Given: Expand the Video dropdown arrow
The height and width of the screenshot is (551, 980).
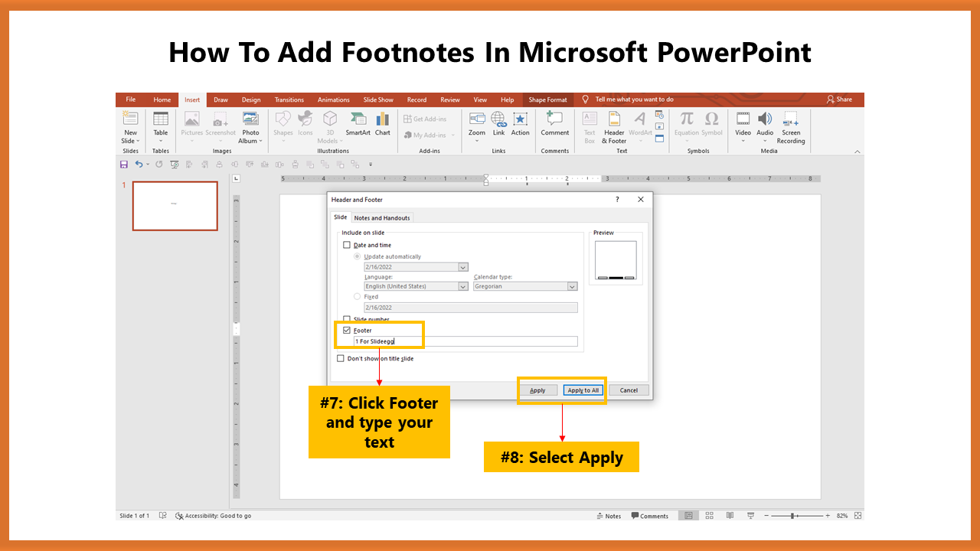Looking at the screenshot, I should (x=743, y=141).
